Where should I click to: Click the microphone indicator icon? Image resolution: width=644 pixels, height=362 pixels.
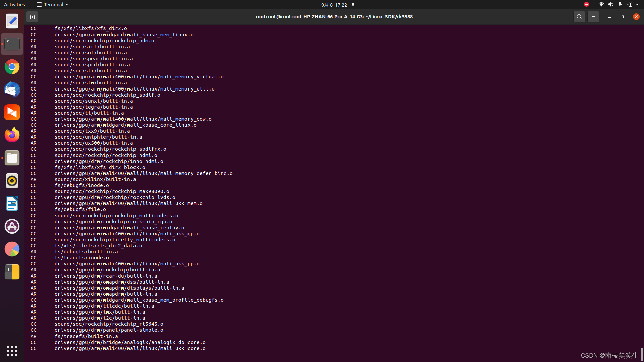coord(620,5)
